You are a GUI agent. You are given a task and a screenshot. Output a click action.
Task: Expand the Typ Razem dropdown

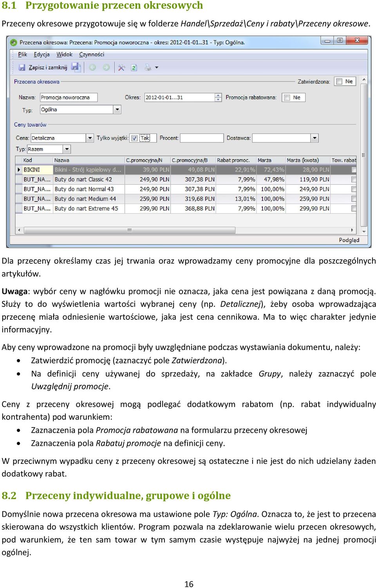pyautogui.click(x=67, y=149)
